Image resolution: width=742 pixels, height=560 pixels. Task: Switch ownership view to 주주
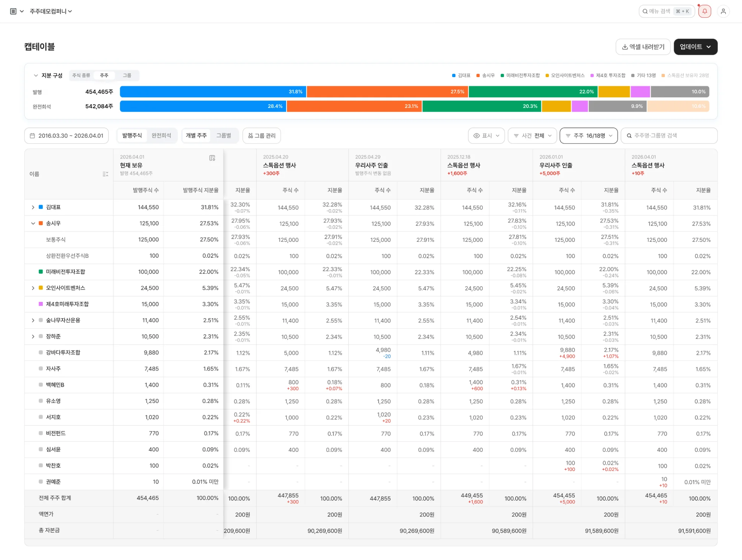(x=104, y=75)
